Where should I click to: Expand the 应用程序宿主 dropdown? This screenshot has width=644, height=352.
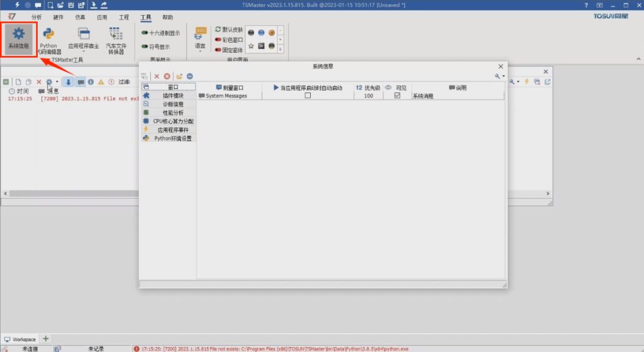point(83,52)
